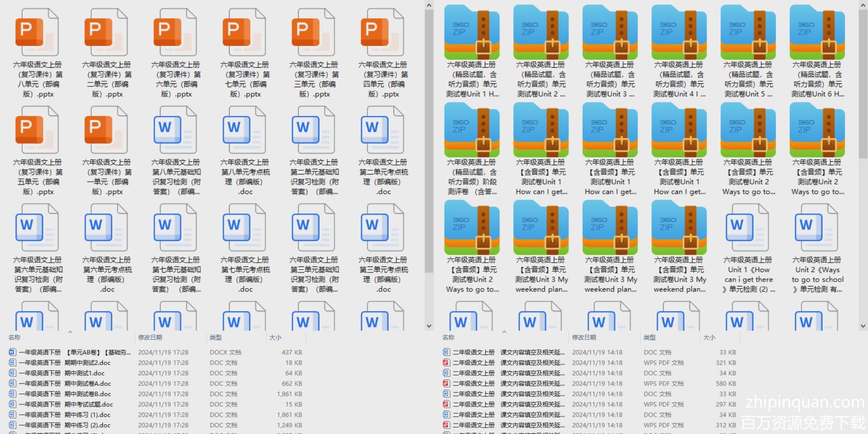Select 精品试题 单元测试卷 Unit 4 zip archive

coord(679,32)
